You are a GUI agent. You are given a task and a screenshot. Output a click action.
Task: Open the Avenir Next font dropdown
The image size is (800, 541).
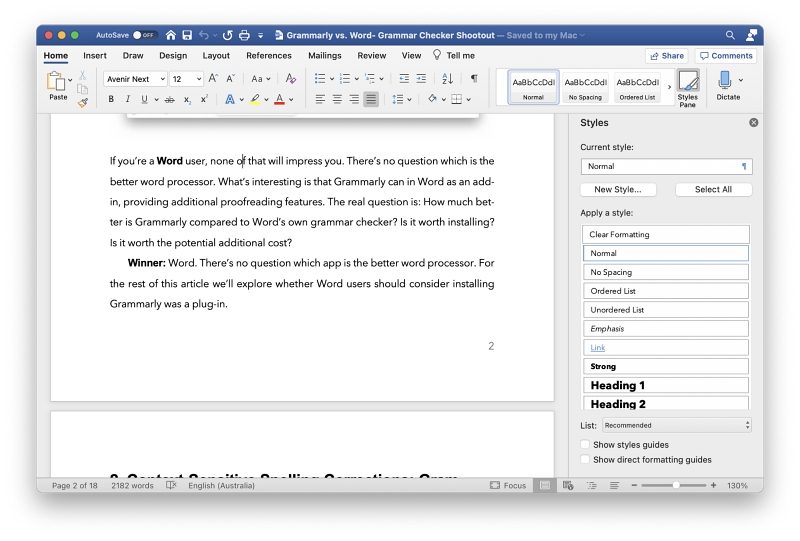pyautogui.click(x=135, y=79)
